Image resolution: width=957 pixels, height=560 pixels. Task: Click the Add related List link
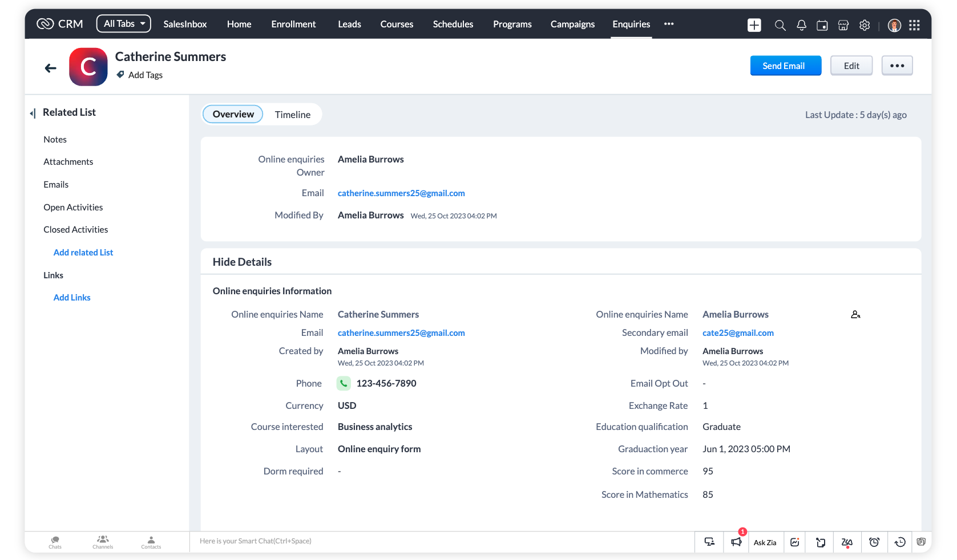click(x=83, y=253)
